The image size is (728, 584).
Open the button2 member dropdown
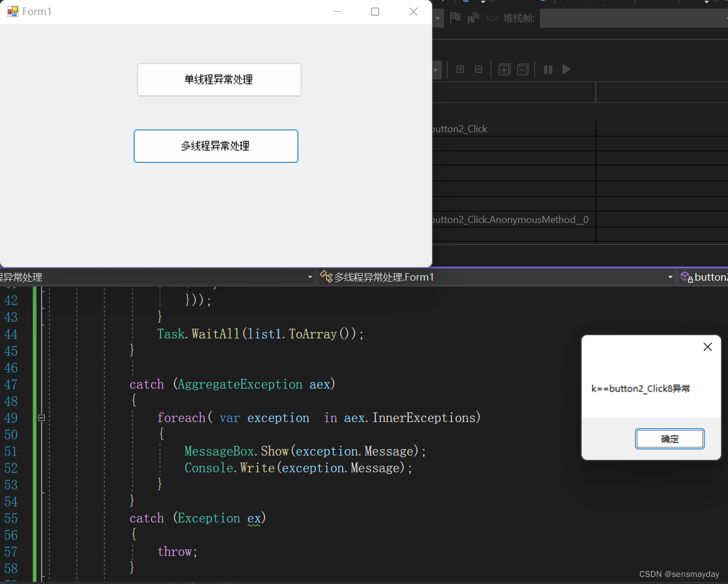[704, 277]
